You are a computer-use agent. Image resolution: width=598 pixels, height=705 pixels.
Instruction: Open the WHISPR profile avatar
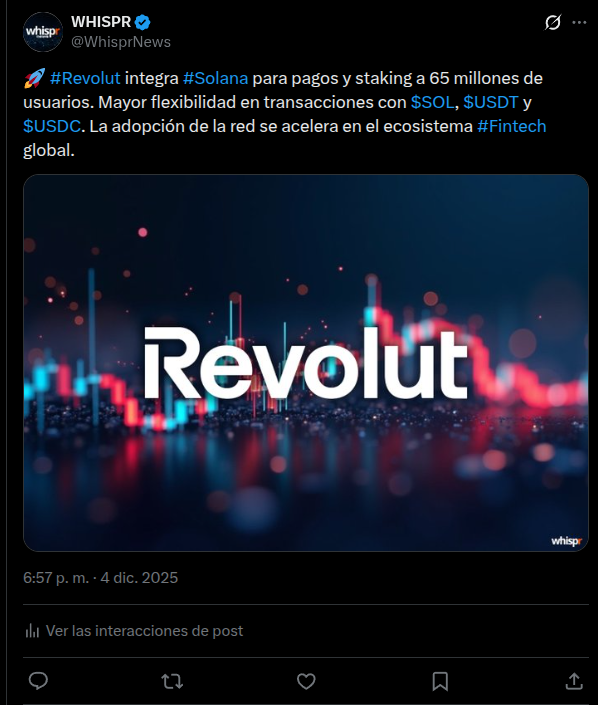tap(43, 32)
